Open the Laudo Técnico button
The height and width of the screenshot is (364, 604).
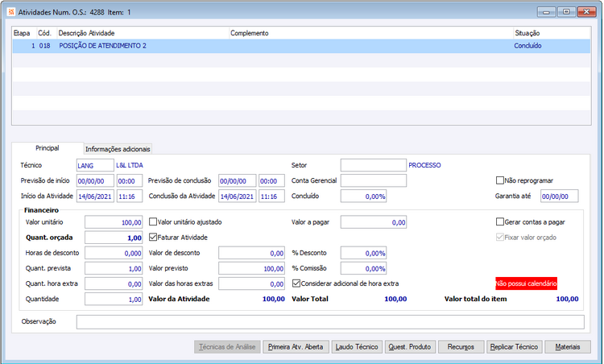pos(356,347)
